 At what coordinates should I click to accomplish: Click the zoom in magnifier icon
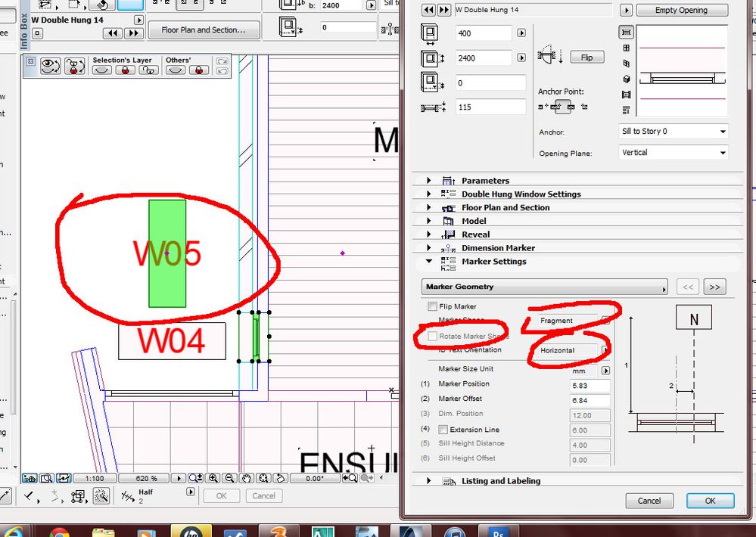213,478
